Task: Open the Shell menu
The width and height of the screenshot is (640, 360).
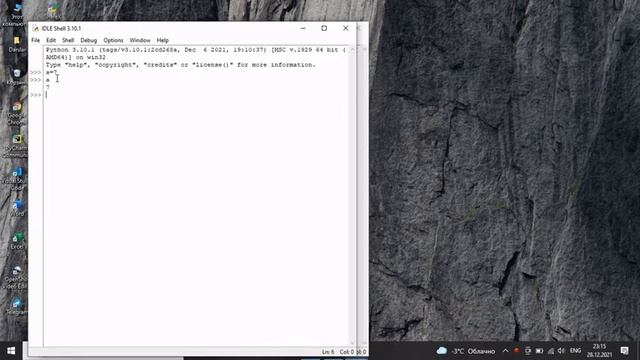Action: coord(68,40)
